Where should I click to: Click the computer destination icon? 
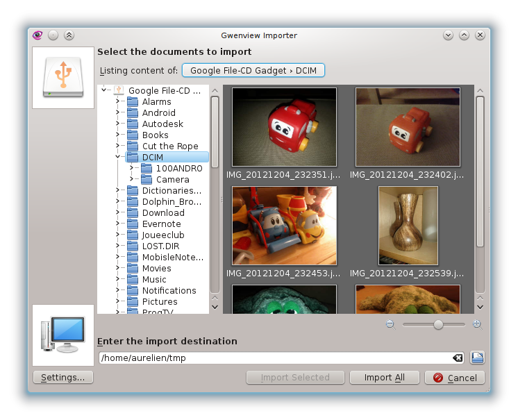click(x=63, y=335)
